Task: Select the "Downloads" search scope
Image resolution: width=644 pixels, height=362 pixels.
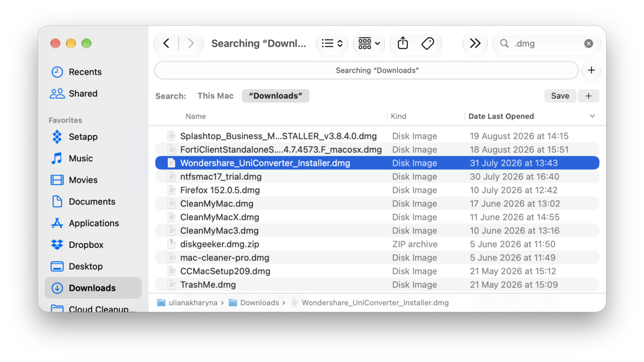Action: [275, 96]
